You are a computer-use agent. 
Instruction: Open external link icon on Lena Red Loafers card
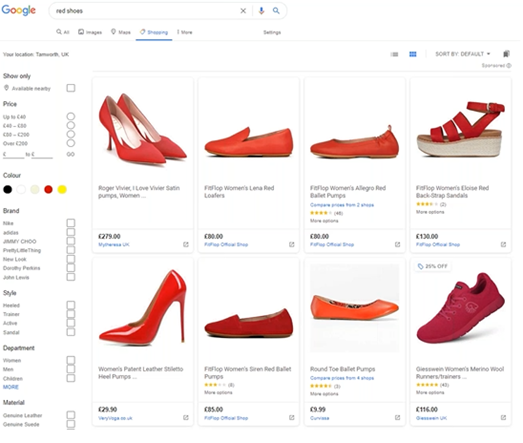point(292,245)
